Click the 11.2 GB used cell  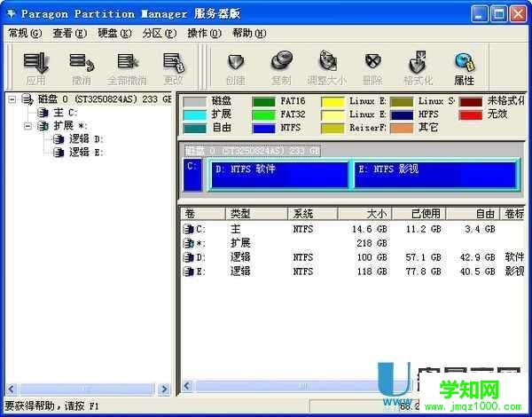(x=424, y=229)
